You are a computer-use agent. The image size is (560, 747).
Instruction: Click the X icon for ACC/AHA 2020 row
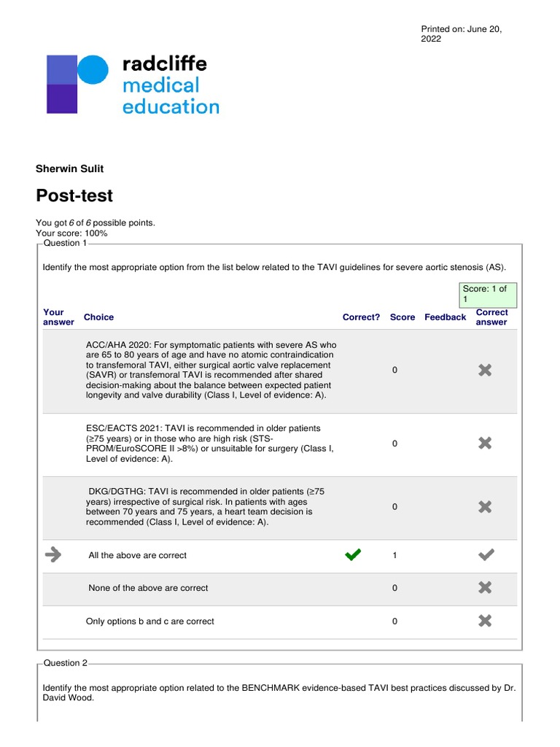485,371
